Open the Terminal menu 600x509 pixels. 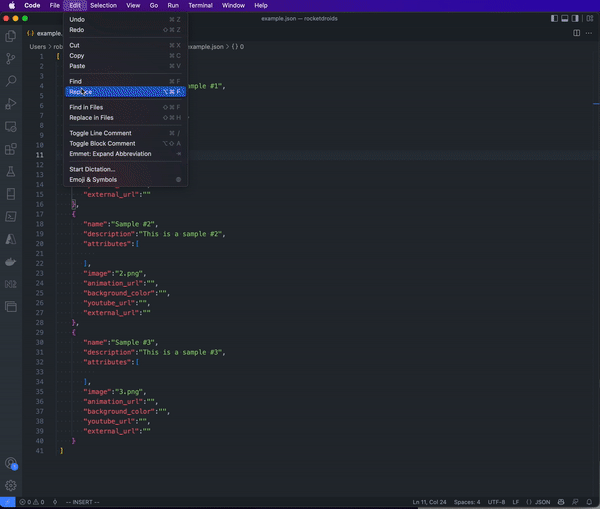201,5
